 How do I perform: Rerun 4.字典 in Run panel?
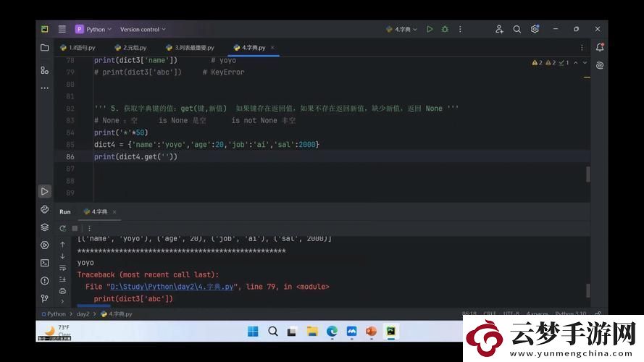(x=62, y=228)
